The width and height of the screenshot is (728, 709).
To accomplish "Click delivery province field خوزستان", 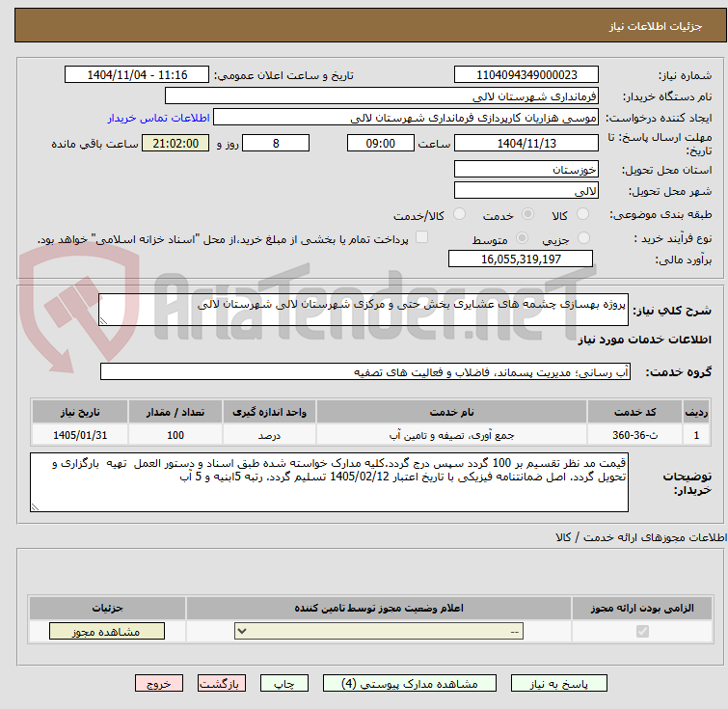I will pos(526,170).
